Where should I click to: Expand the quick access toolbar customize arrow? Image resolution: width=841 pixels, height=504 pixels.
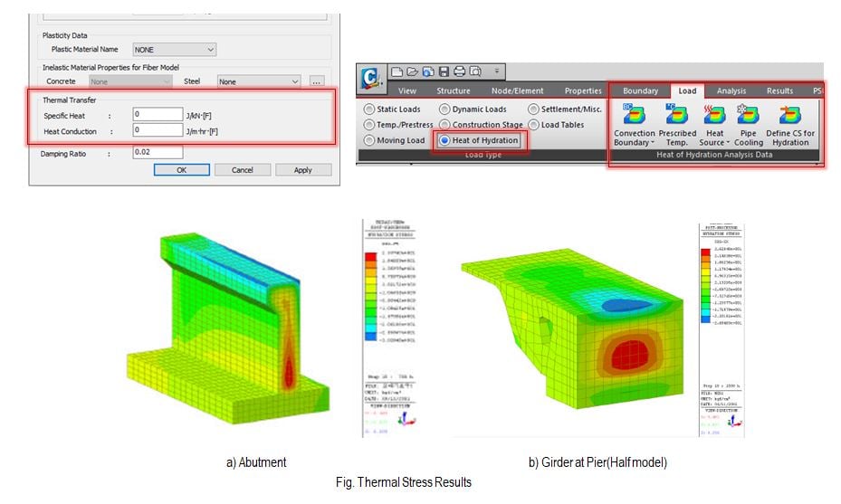tap(496, 71)
